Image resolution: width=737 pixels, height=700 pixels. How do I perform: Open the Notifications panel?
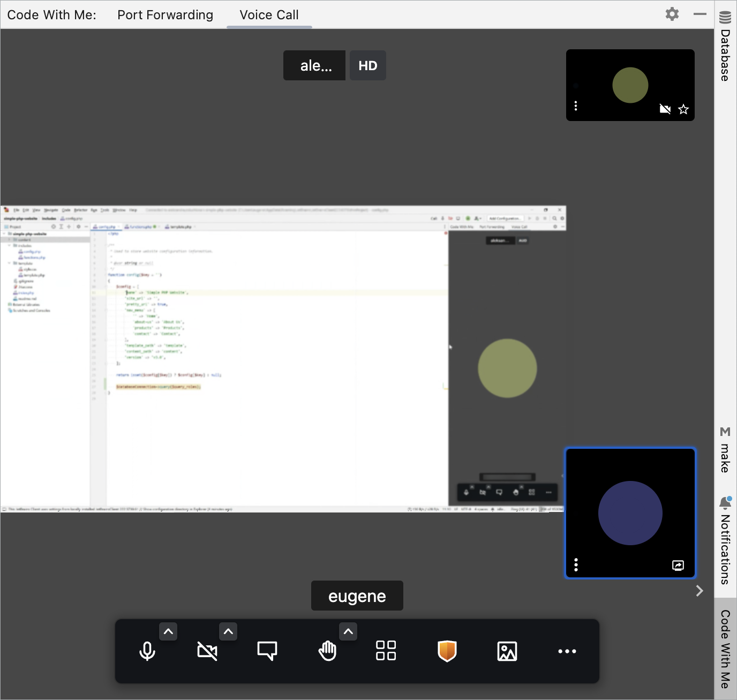point(725,541)
